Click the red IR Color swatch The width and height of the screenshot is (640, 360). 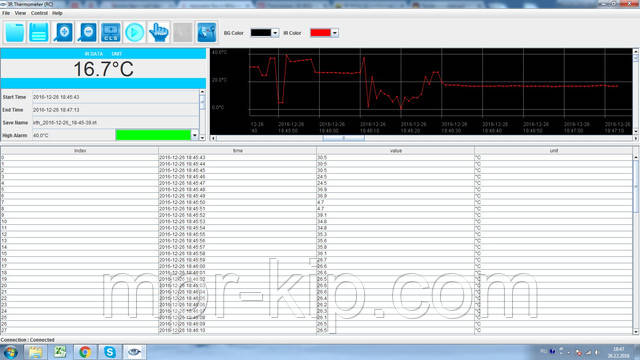point(320,33)
